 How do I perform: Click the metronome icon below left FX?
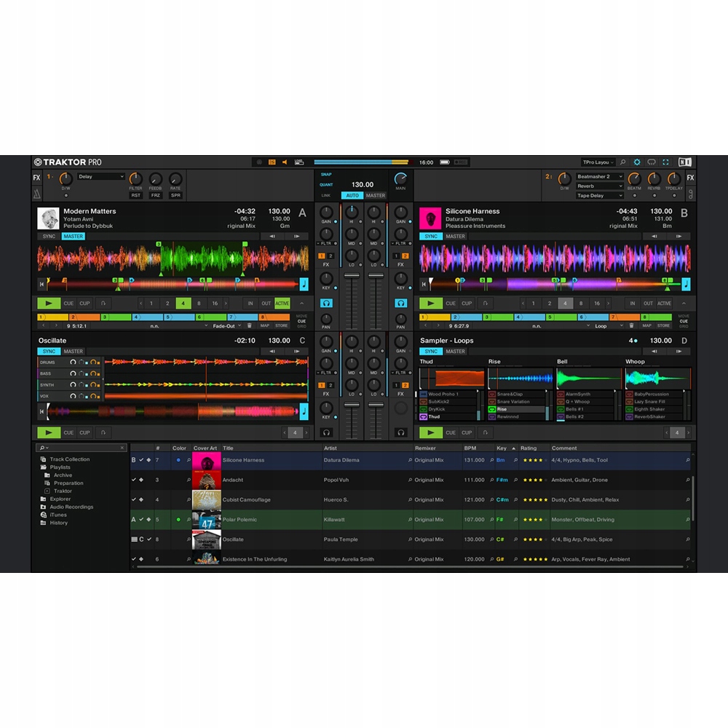[36, 194]
